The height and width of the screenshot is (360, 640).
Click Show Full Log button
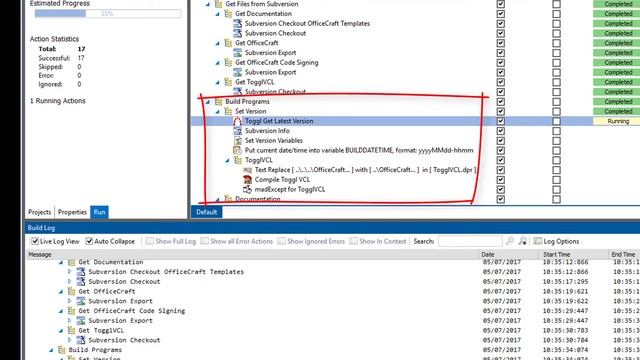(171, 241)
